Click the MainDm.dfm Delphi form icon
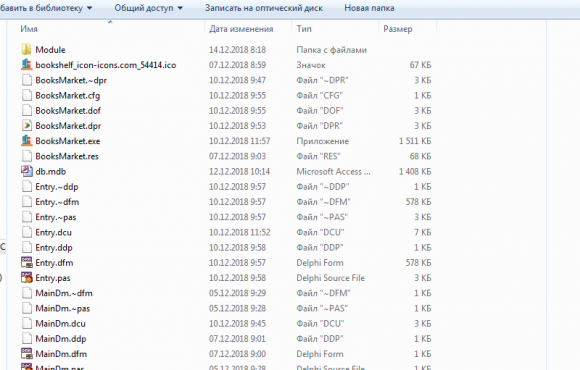 tap(26, 354)
